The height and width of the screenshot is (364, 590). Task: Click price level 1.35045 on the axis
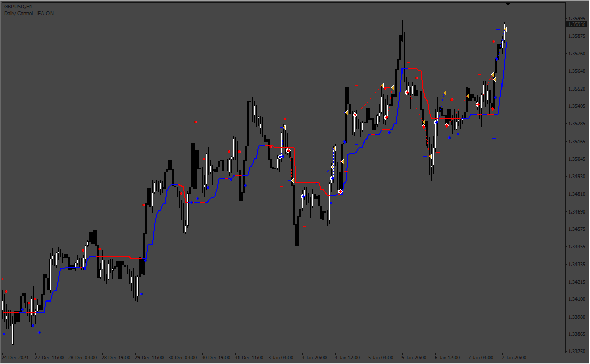tap(576, 159)
